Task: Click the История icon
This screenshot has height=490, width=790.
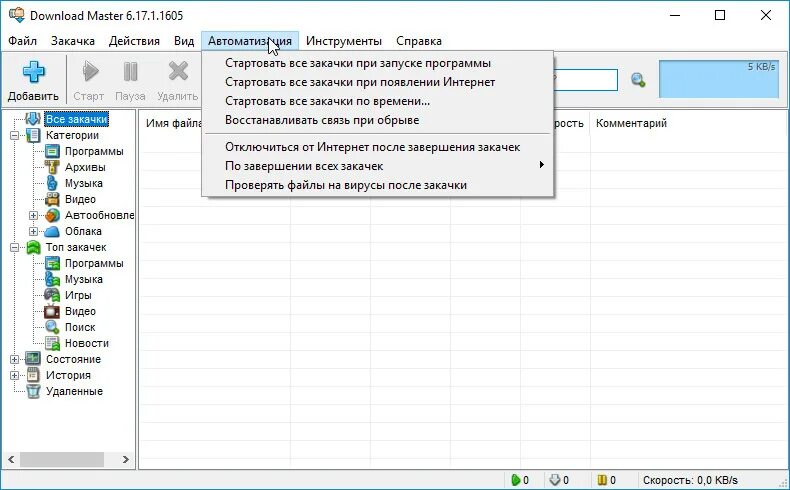Action: 33,375
